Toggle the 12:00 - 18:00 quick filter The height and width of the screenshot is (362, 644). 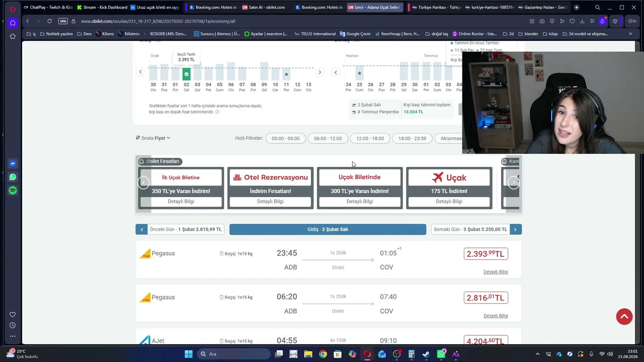click(370, 138)
